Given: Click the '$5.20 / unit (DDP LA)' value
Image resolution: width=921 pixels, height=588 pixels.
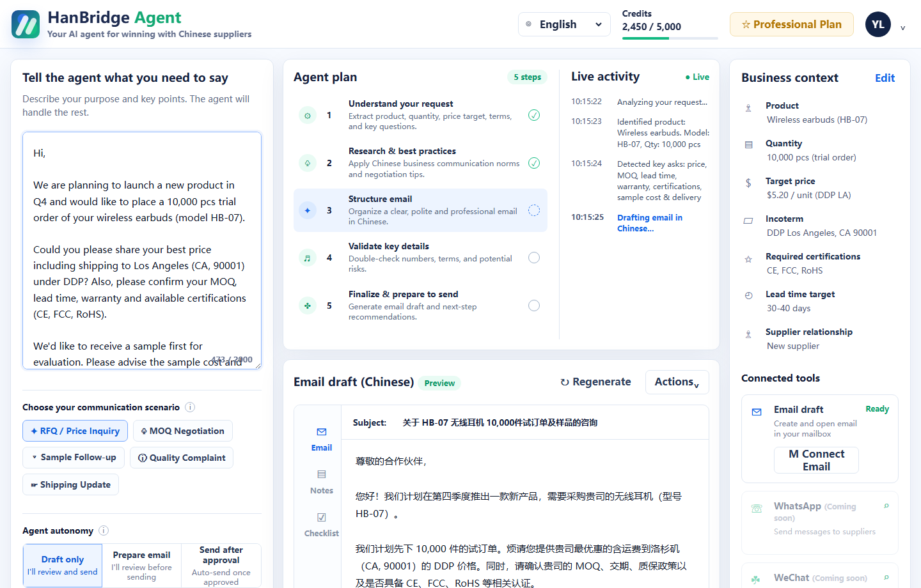Looking at the screenshot, I should pos(808,195).
